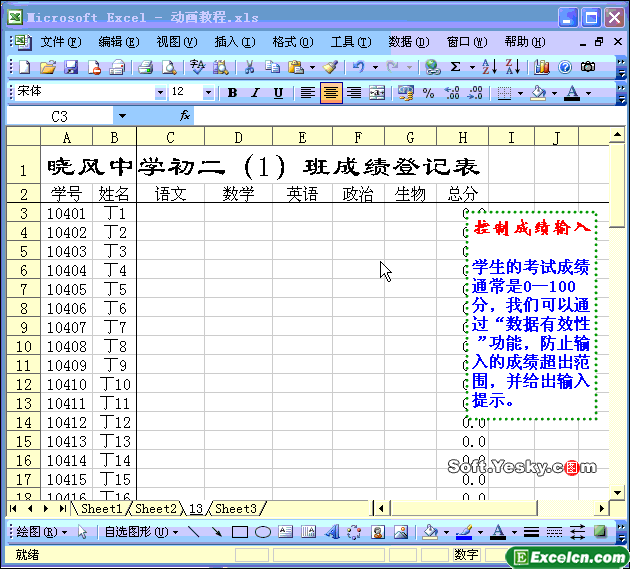Screen dimensions: 630x569
Task: Insert Clip Art from drawing toolbar
Action: click(378, 532)
